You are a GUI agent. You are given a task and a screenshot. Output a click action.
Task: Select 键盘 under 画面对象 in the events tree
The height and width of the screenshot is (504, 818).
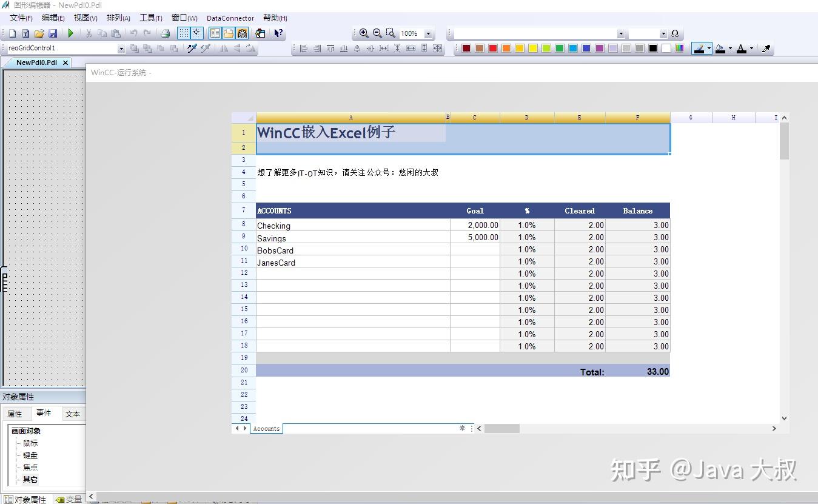coord(30,455)
